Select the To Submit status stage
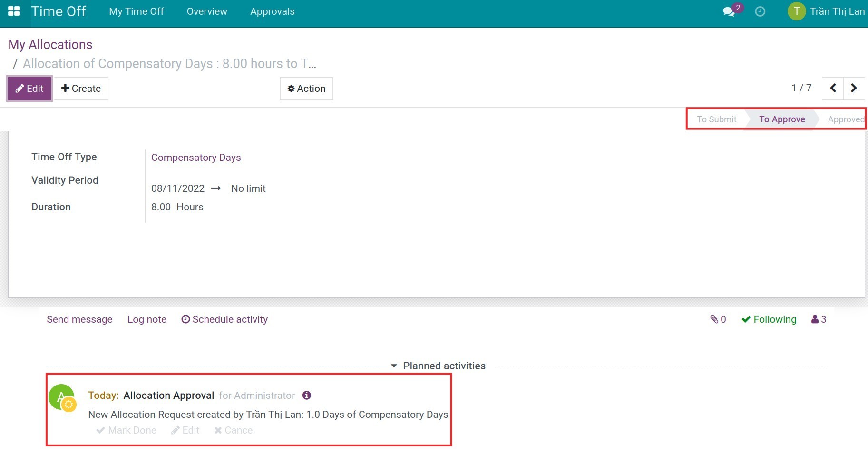The width and height of the screenshot is (868, 455). pyautogui.click(x=716, y=119)
